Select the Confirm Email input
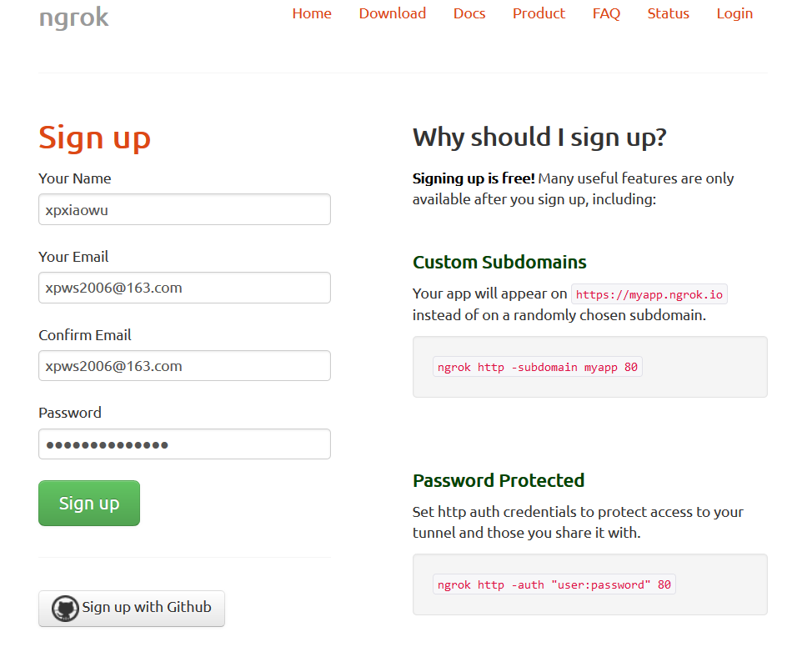This screenshot has height=657, width=812. pyautogui.click(x=184, y=366)
